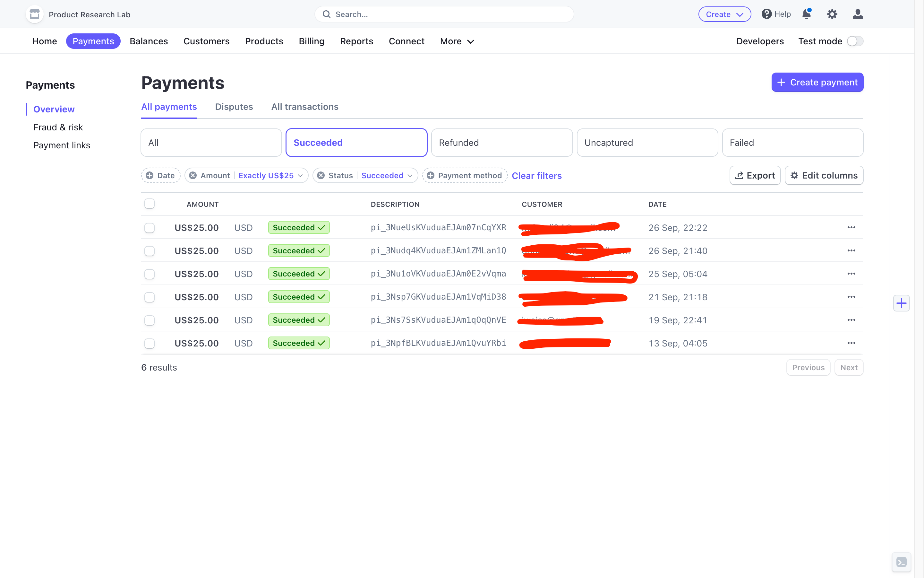Image resolution: width=924 pixels, height=578 pixels.
Task: Switch to the Disputes tab
Action: (x=234, y=107)
